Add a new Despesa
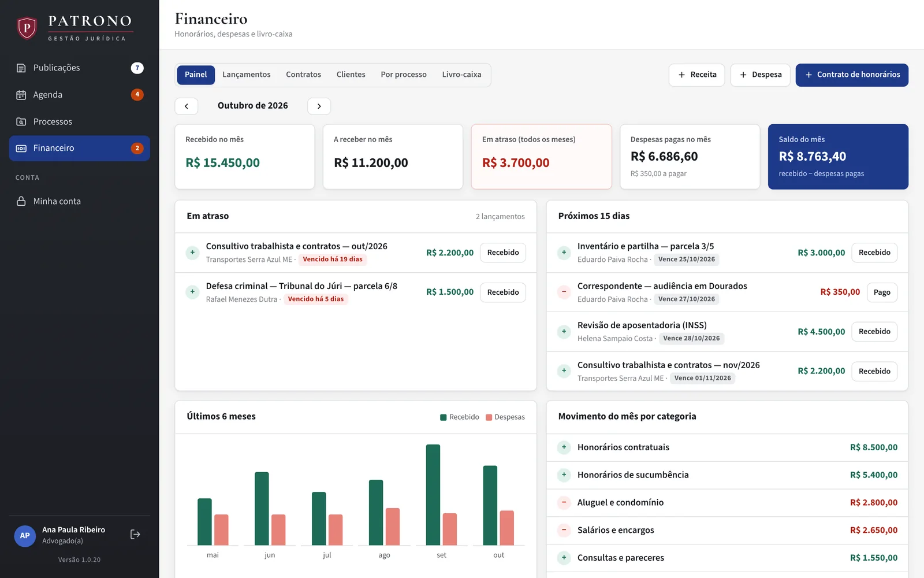This screenshot has height=578, width=924. click(761, 75)
